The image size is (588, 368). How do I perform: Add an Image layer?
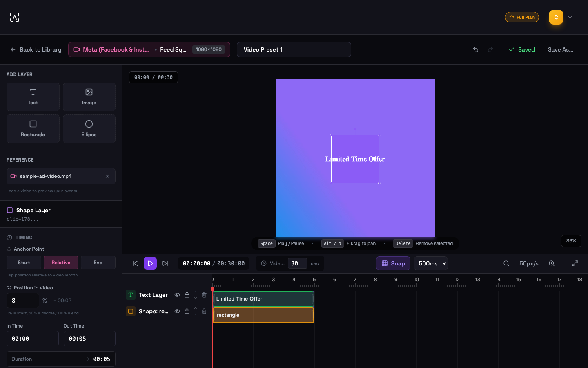[x=89, y=97]
